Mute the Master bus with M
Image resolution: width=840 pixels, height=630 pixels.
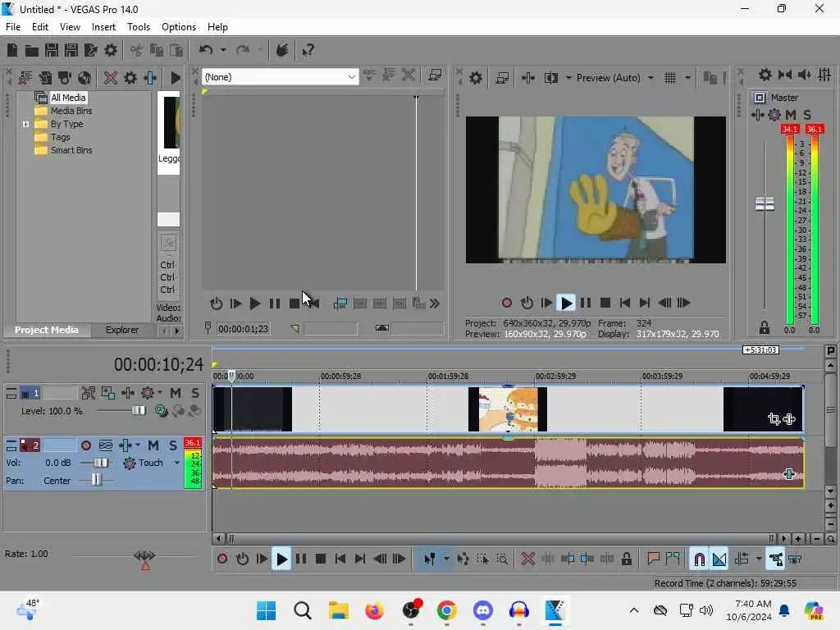[x=791, y=115]
